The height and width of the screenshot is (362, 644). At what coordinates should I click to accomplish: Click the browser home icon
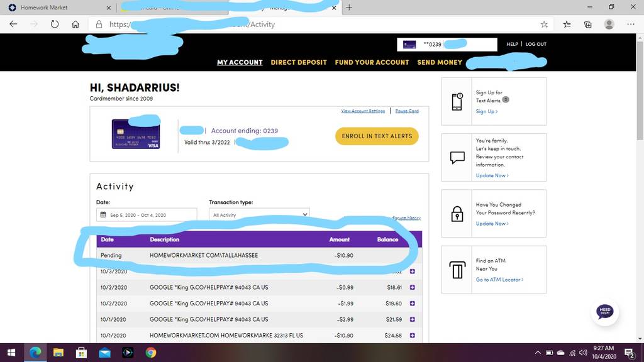click(x=75, y=25)
